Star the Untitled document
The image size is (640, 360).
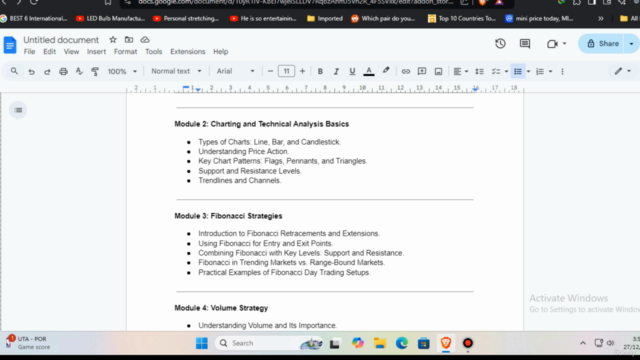pos(113,40)
